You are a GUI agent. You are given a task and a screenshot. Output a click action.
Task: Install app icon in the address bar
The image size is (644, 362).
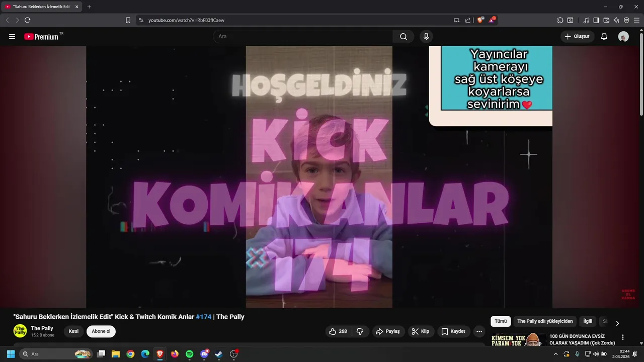point(456,20)
